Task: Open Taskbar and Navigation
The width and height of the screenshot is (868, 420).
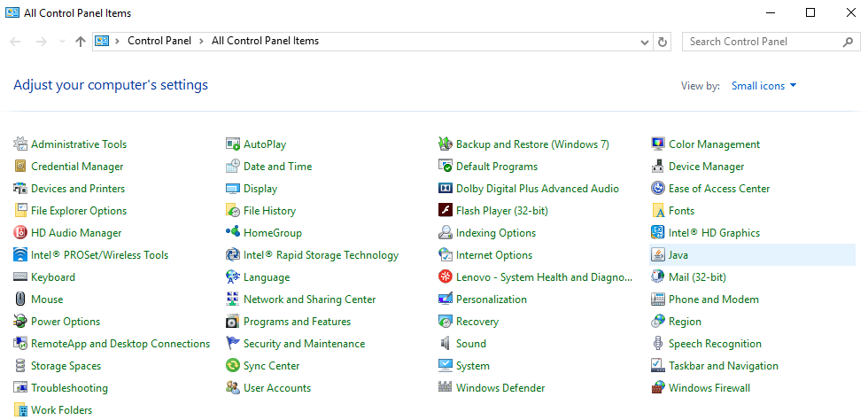Action: [723, 366]
